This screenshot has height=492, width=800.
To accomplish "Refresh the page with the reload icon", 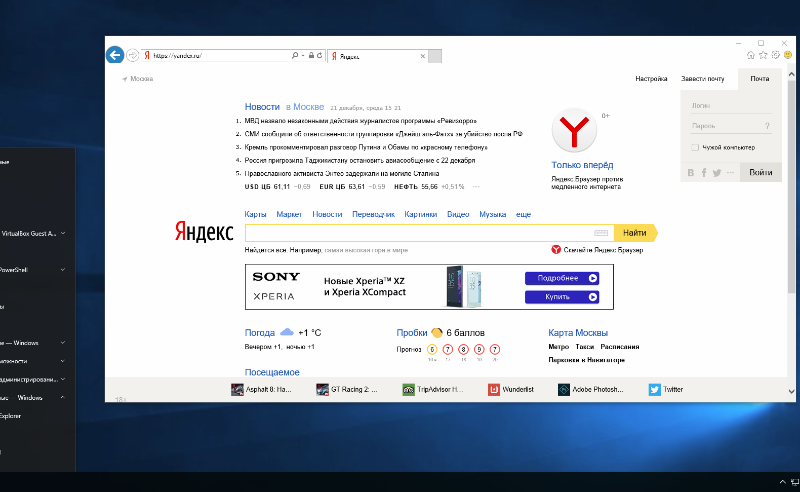I will (x=319, y=55).
